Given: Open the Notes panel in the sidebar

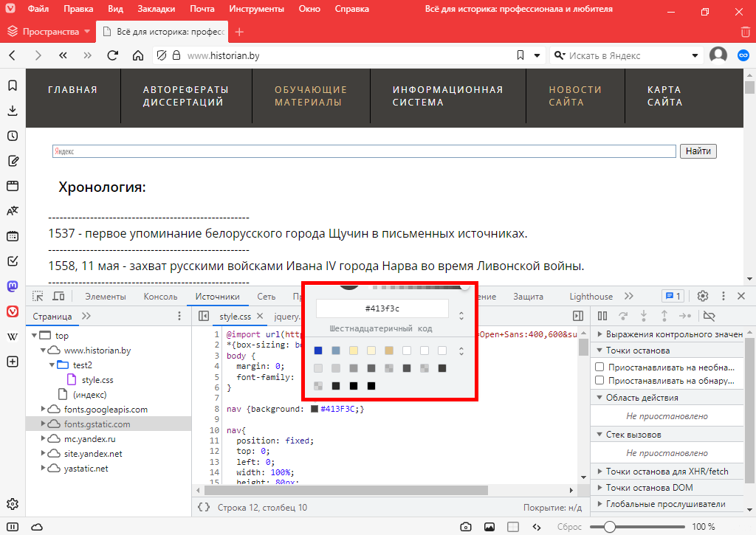Looking at the screenshot, I should click(x=13, y=161).
